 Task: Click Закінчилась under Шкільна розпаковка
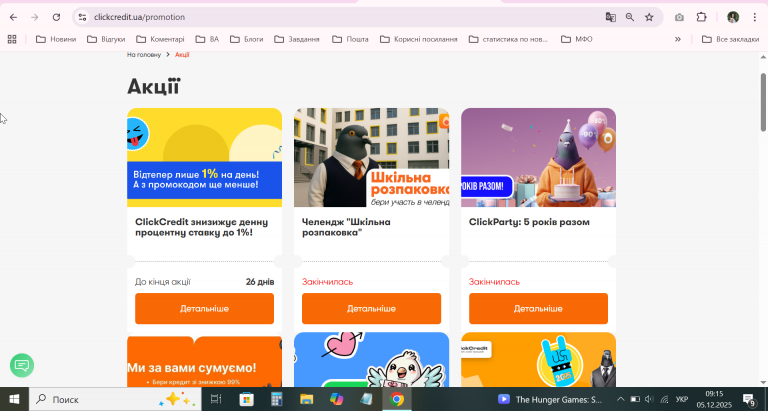click(327, 282)
